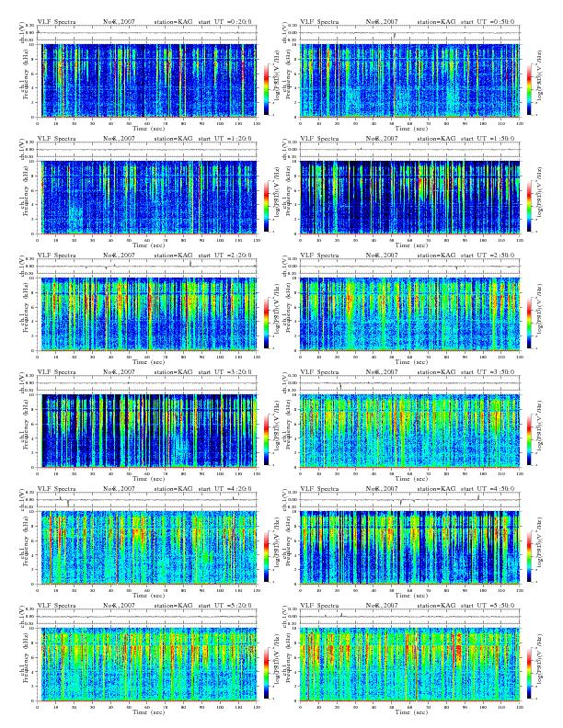563x728 pixels.
Task: Click 'Time (sec)' label under the 5:50:0 plot
Action: point(412,711)
